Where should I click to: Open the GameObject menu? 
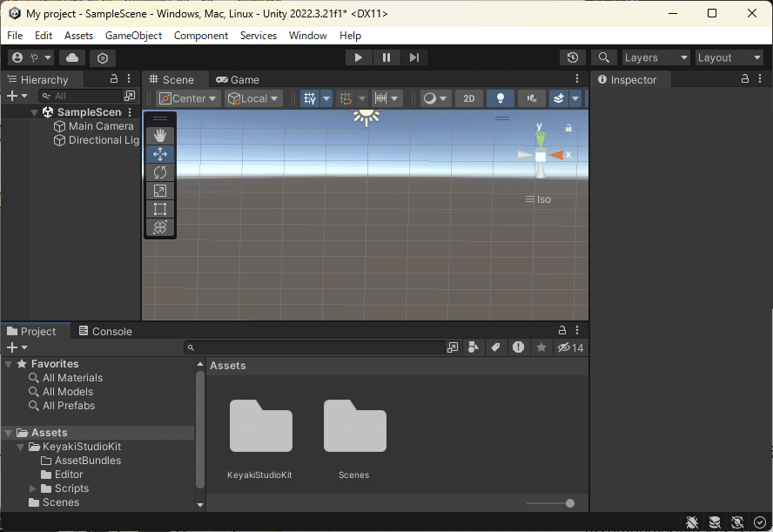(133, 36)
